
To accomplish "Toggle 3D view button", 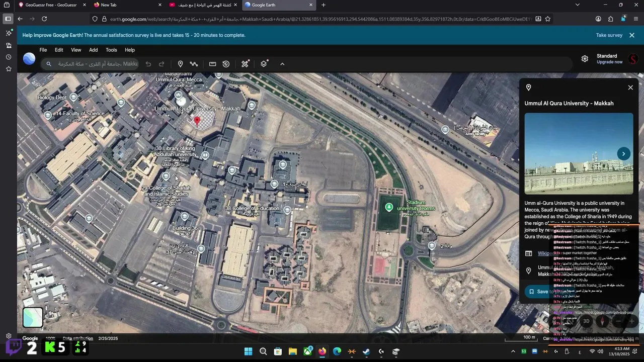I will tap(586, 321).
